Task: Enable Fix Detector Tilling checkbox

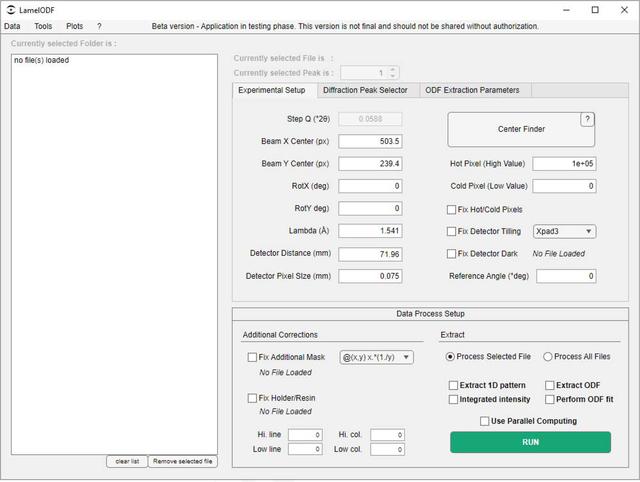Action: [451, 231]
